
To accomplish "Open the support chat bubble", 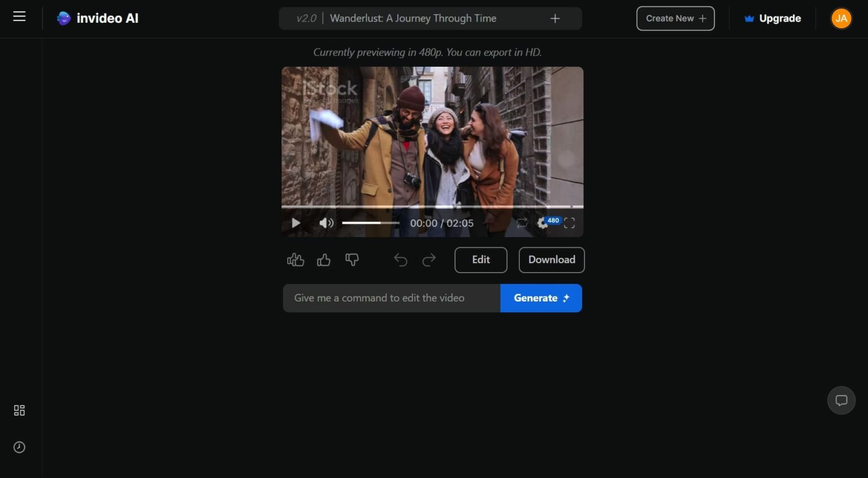I will tap(841, 400).
